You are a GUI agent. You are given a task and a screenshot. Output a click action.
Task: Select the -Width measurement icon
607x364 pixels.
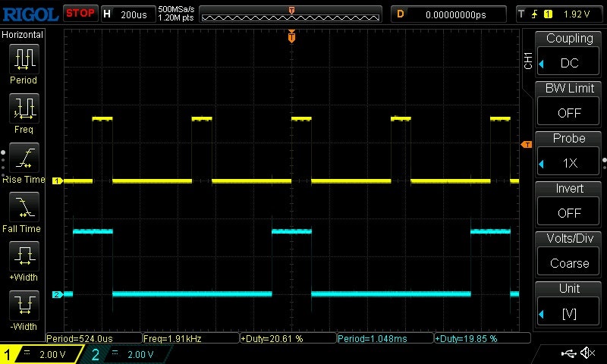24,305
